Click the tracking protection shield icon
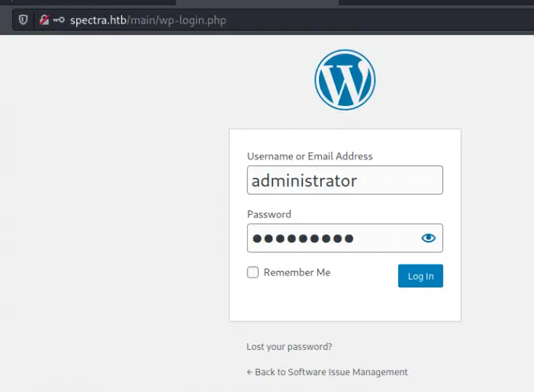This screenshot has height=392, width=534. [x=23, y=20]
